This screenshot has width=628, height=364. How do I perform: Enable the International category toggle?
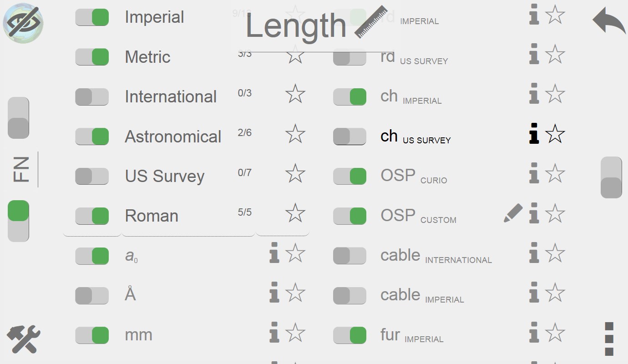[92, 96]
